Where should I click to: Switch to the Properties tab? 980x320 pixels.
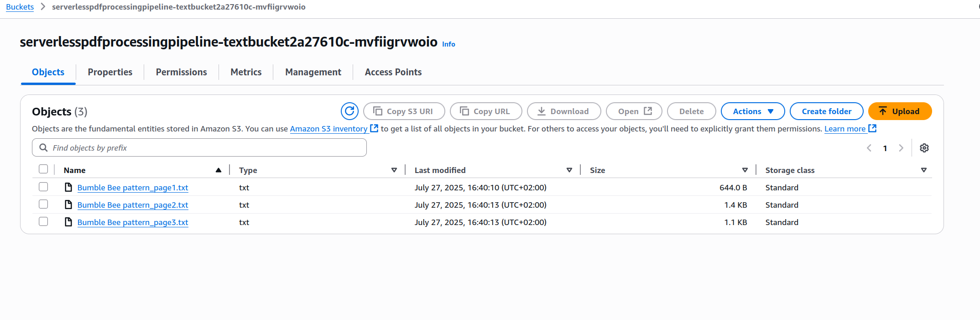click(110, 72)
